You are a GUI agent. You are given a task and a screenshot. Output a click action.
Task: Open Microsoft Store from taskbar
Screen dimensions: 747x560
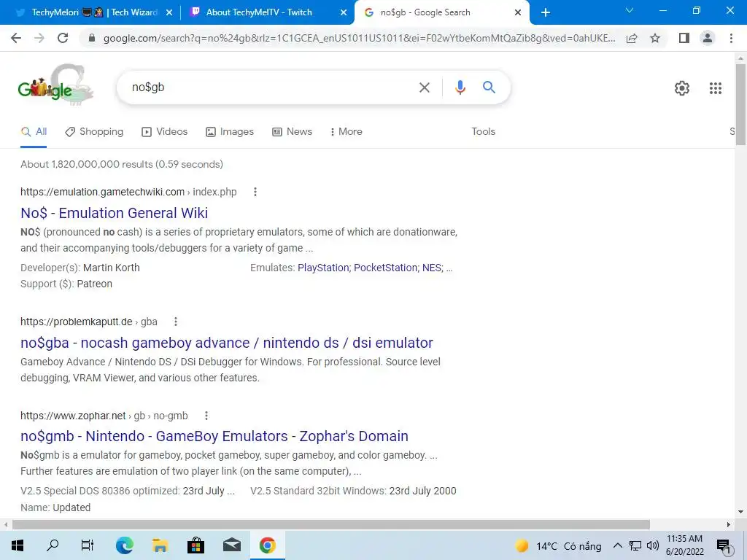(196, 545)
